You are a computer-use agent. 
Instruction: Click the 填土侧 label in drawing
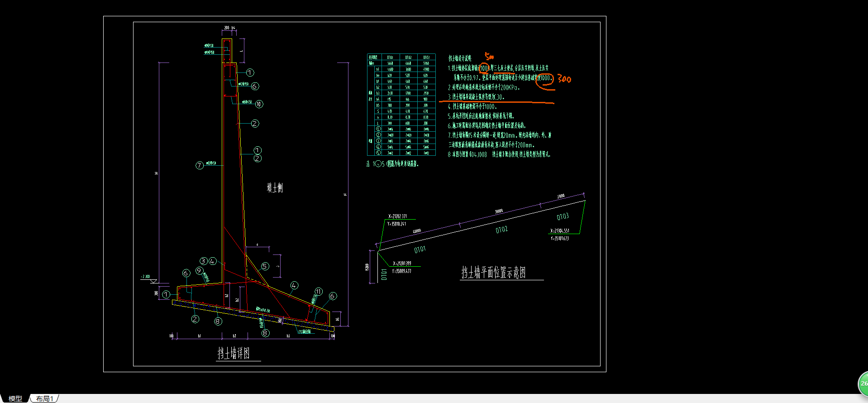pyautogui.click(x=275, y=187)
